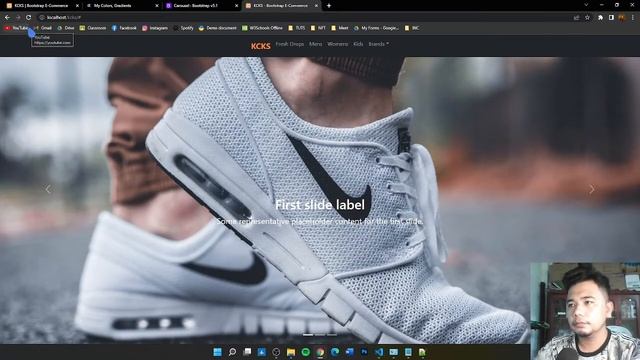The height and width of the screenshot is (360, 640).
Task: Open the Gmail bookmark
Action: coord(43,28)
